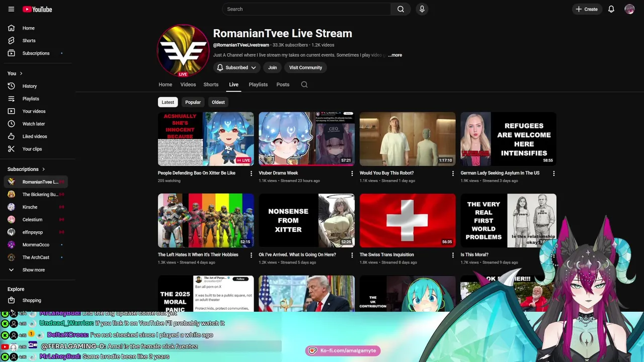Click title 'The Left Hates It When It's Their Hobbies'
644x362 pixels.
tap(198, 255)
